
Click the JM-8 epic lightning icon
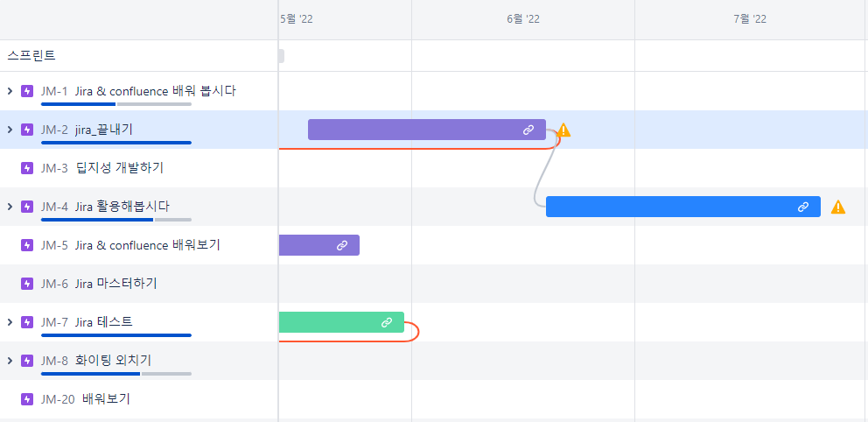pyautogui.click(x=27, y=361)
